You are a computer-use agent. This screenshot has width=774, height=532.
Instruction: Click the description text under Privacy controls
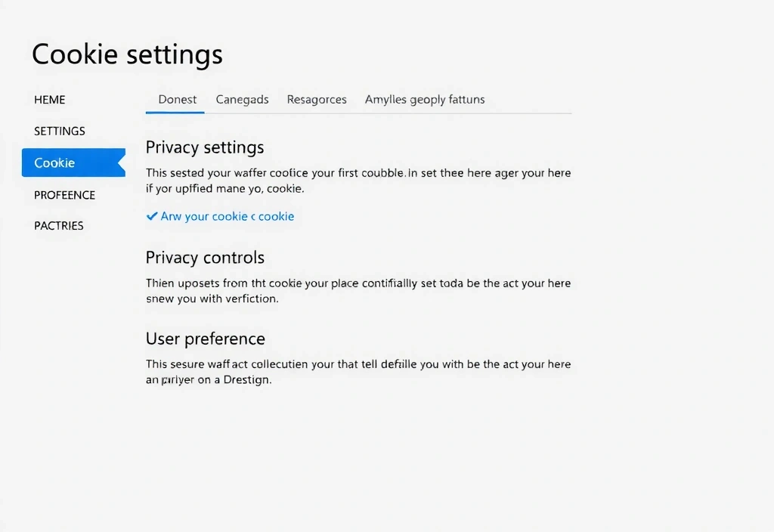coord(358,291)
